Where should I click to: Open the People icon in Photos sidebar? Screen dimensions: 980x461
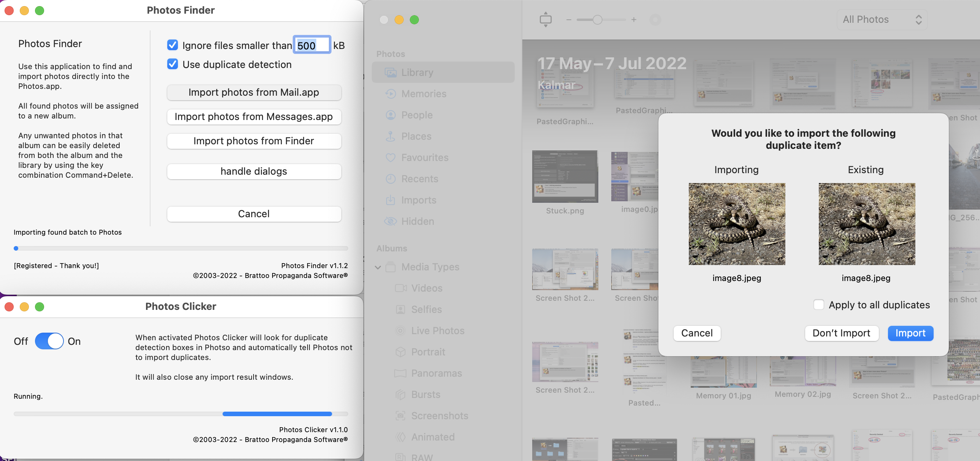[x=390, y=115]
